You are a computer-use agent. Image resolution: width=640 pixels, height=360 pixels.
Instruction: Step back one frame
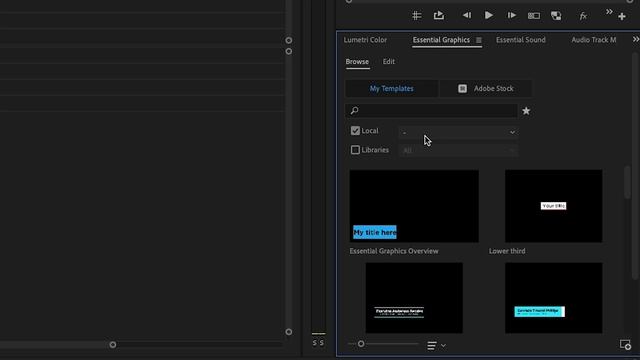[x=467, y=16]
